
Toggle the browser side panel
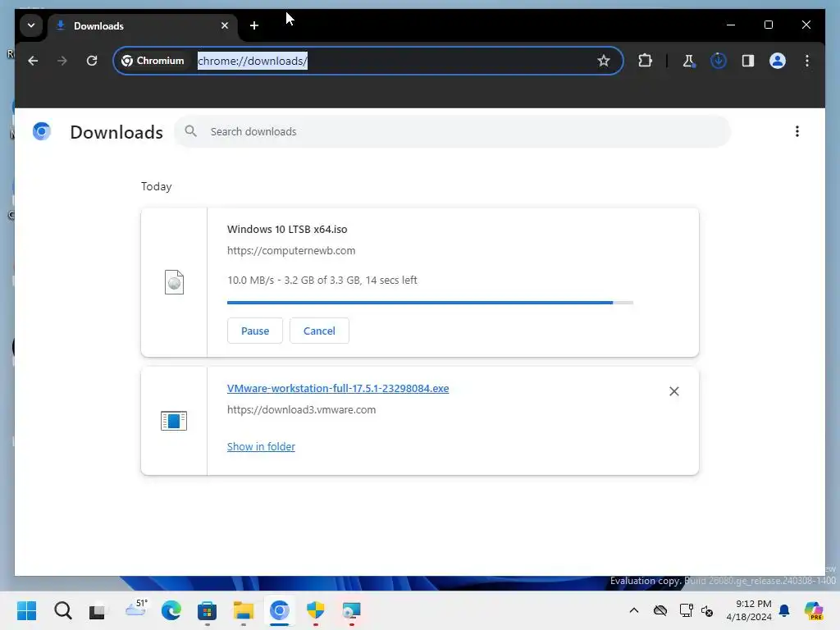748,61
